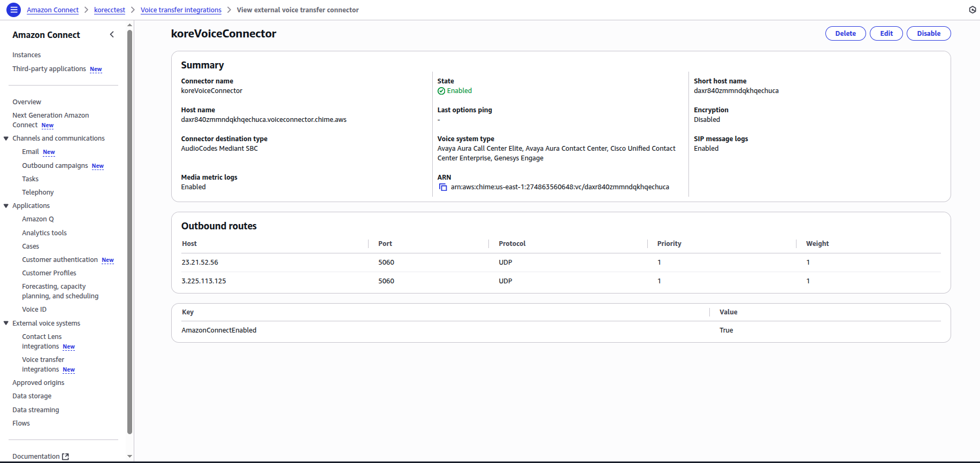Image resolution: width=980 pixels, height=463 pixels.
Task: Open the Documentation link
Action: 36,457
